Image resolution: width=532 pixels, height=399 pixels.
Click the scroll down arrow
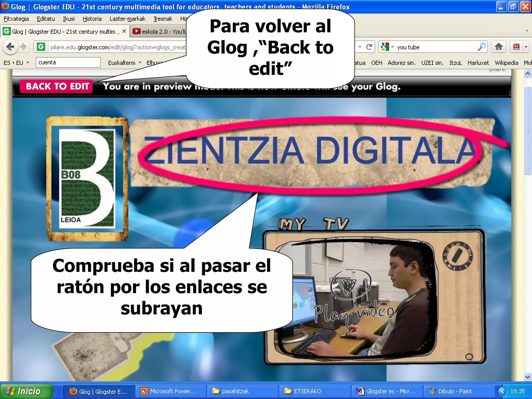point(527,377)
